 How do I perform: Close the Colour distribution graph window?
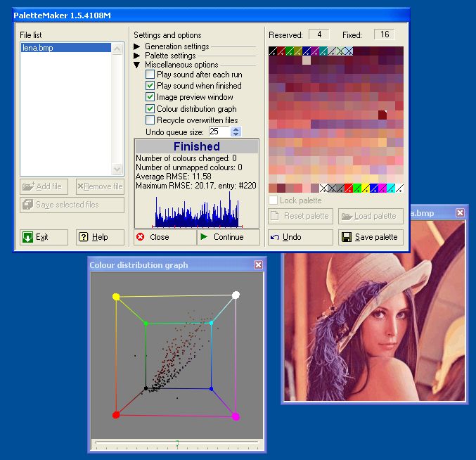coord(258,264)
